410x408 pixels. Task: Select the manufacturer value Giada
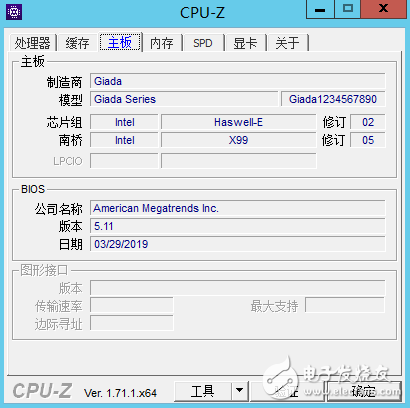click(x=237, y=81)
